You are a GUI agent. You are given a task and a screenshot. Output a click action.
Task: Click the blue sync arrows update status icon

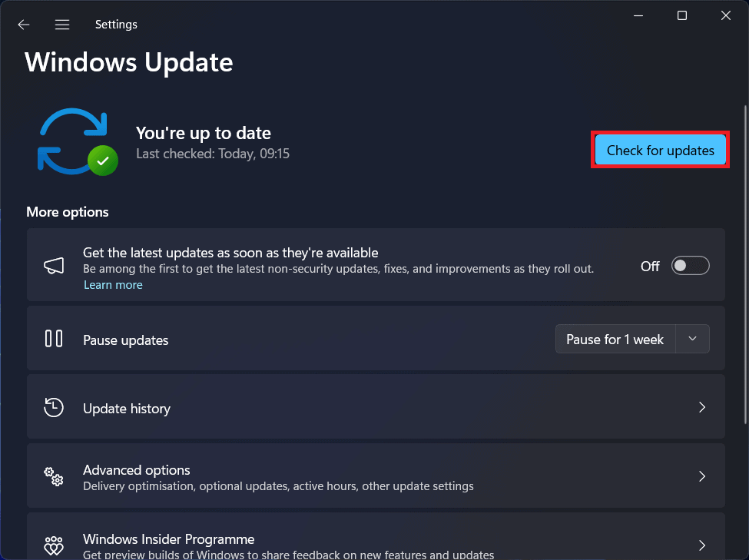point(78,142)
